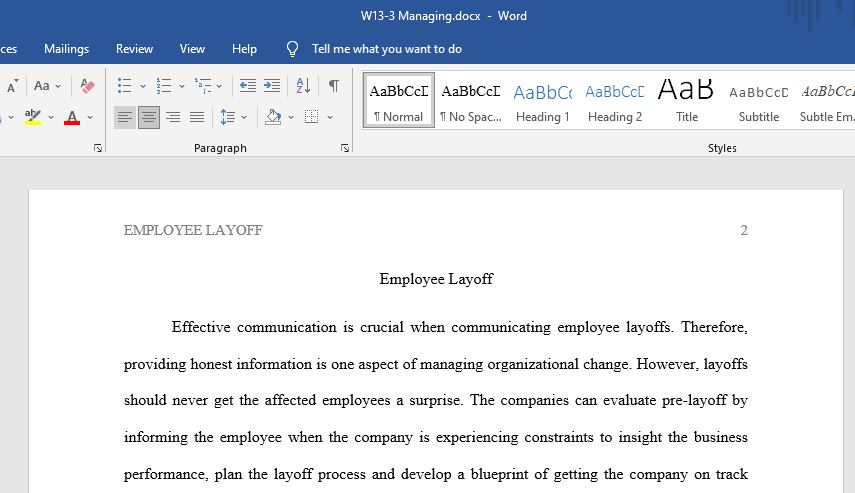Click the Change Case Aa icon
Screen dimensions: 855x493
[41, 86]
